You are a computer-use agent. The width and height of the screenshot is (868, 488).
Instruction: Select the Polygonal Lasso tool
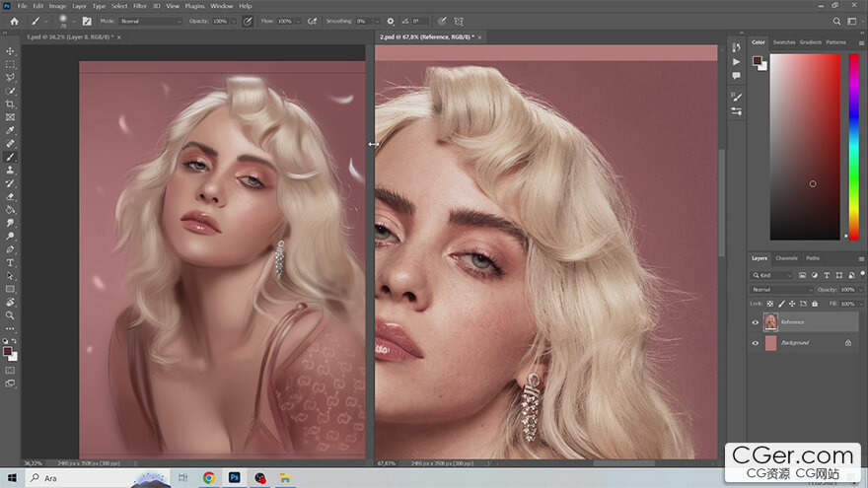(x=10, y=78)
